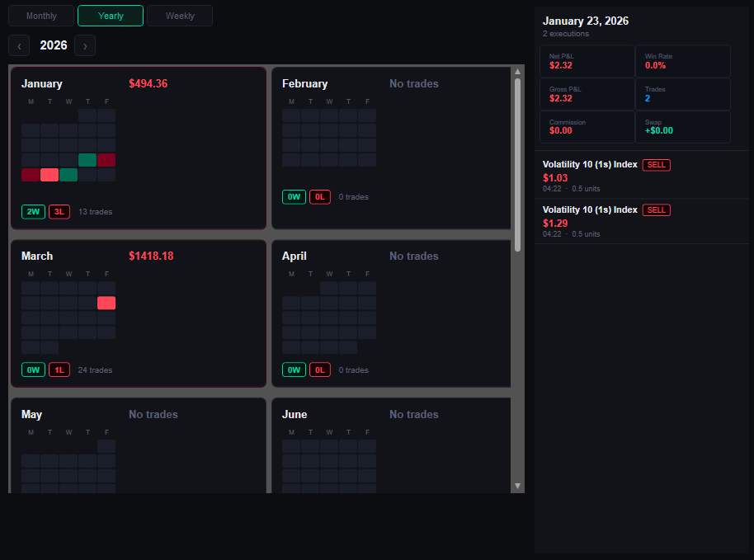Click the 3L losses badge under January
Viewport: 754px width, 560px height.
(x=59, y=211)
